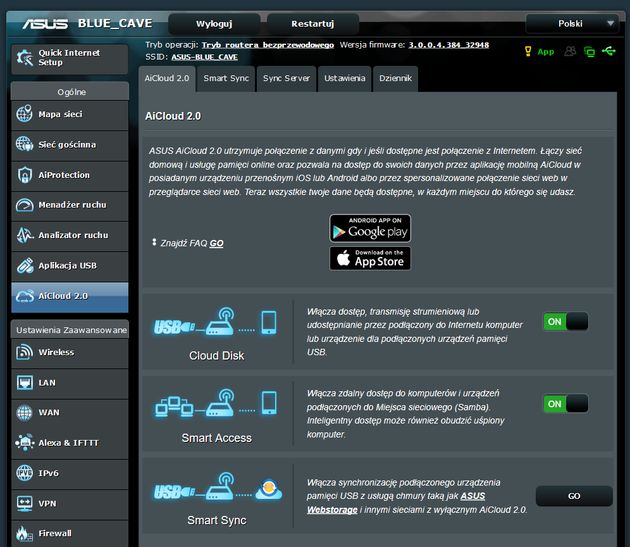Expand the Polski language dropdown
Screen dimensions: 630x547
(575, 24)
